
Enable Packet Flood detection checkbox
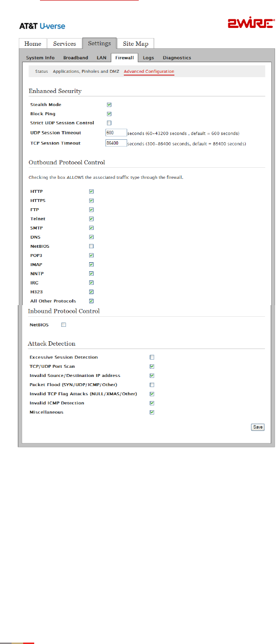[152, 385]
